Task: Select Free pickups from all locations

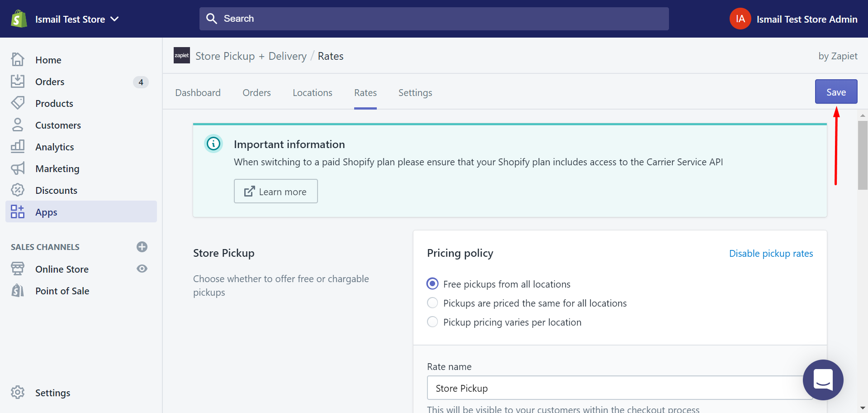Action: (432, 283)
